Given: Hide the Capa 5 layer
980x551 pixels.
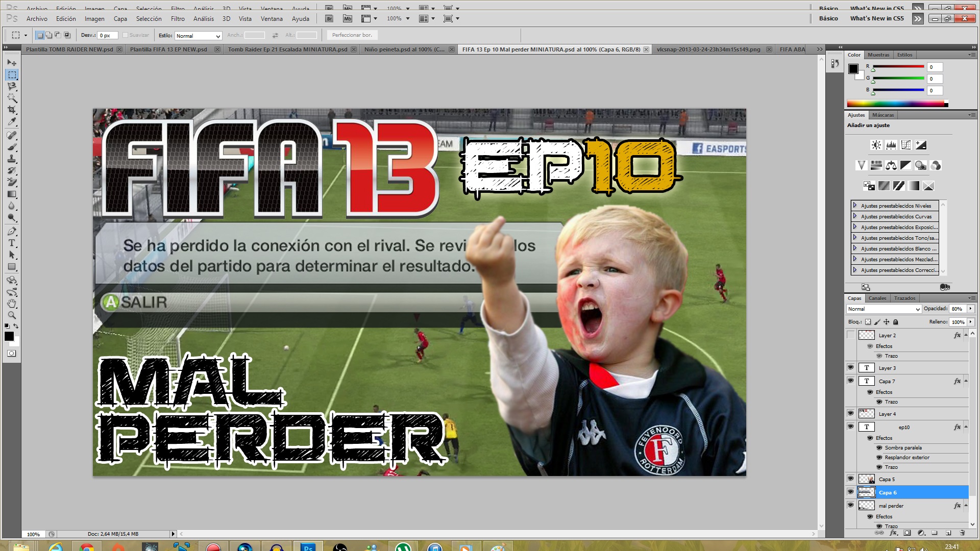Looking at the screenshot, I should pyautogui.click(x=850, y=479).
